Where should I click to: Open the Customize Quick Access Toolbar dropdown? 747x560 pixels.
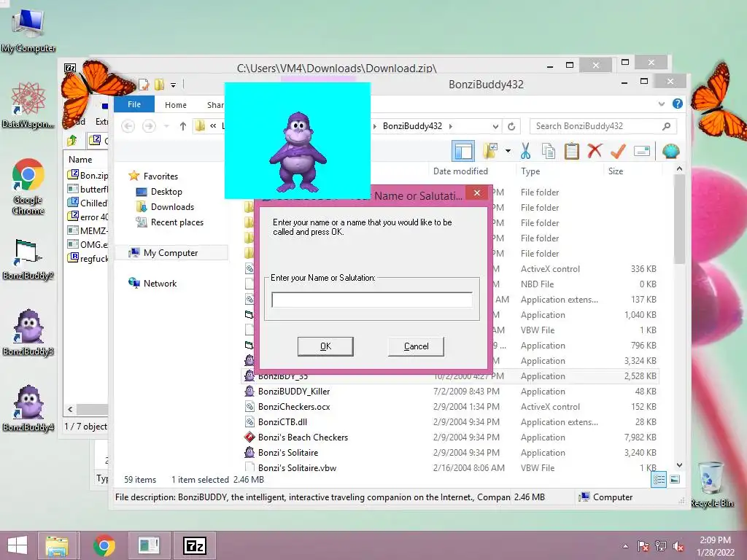(173, 85)
